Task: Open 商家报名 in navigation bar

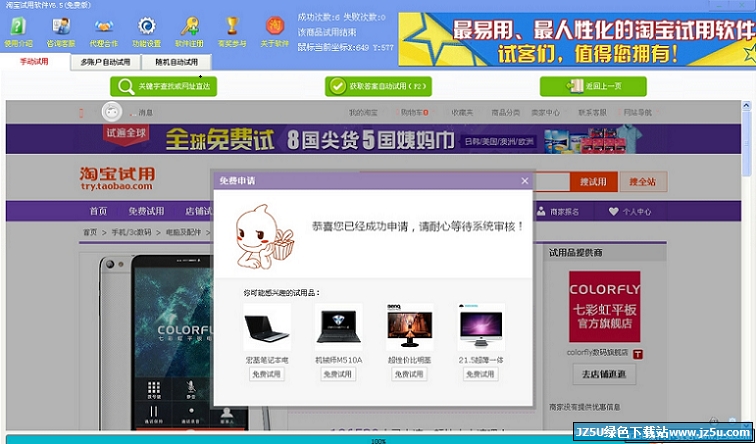Action: click(559, 212)
